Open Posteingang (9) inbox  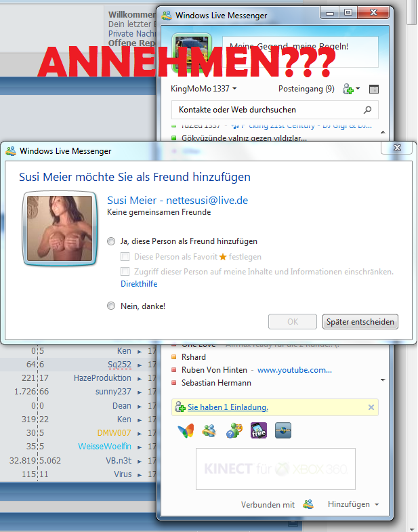pyautogui.click(x=306, y=89)
